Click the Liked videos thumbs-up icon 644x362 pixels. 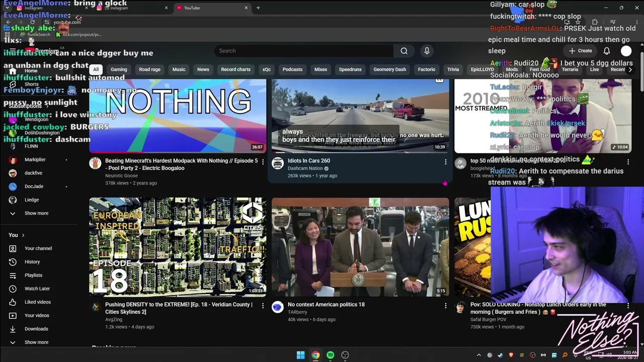coord(13,302)
